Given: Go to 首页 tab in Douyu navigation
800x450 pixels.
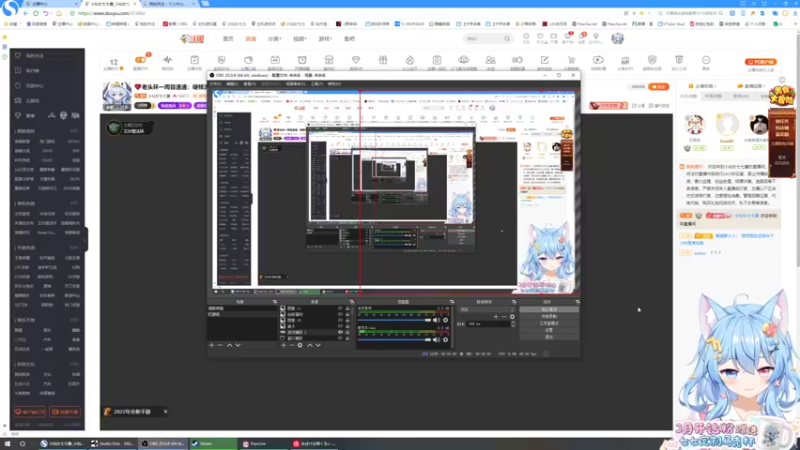Looking at the screenshot, I should 228,39.
